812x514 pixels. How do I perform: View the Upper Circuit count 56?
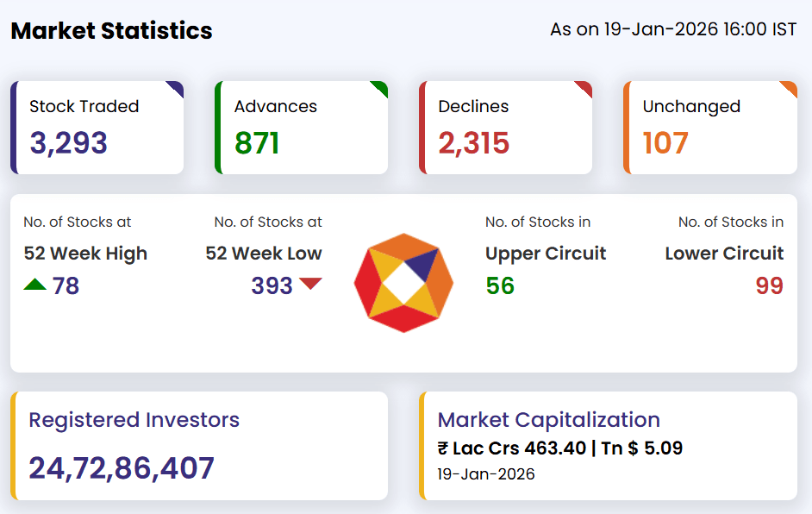500,285
